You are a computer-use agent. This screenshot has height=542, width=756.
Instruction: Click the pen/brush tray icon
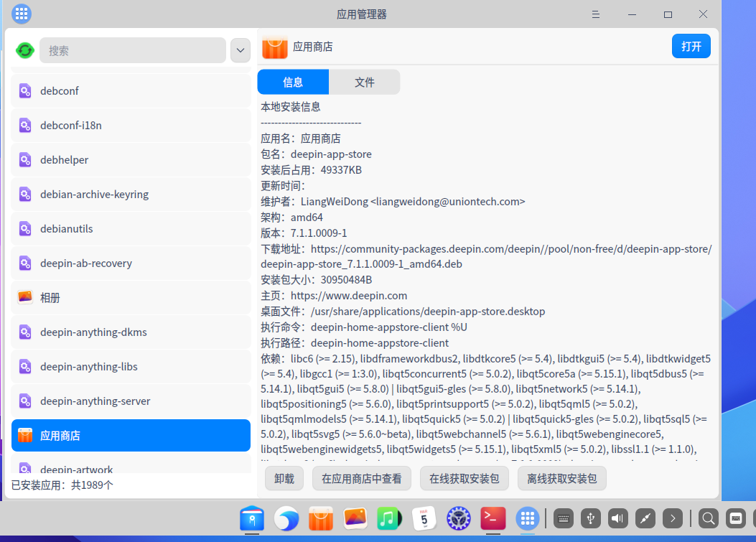coord(645,519)
